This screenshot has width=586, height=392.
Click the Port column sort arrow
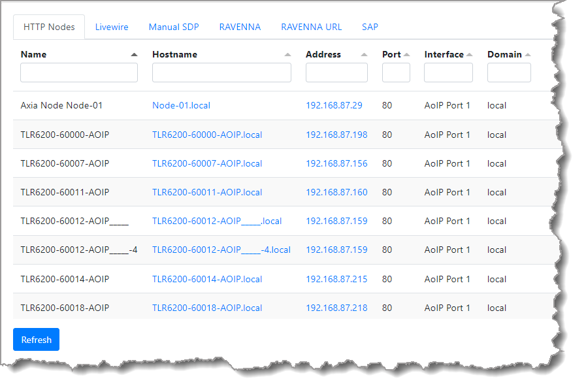[x=406, y=55]
